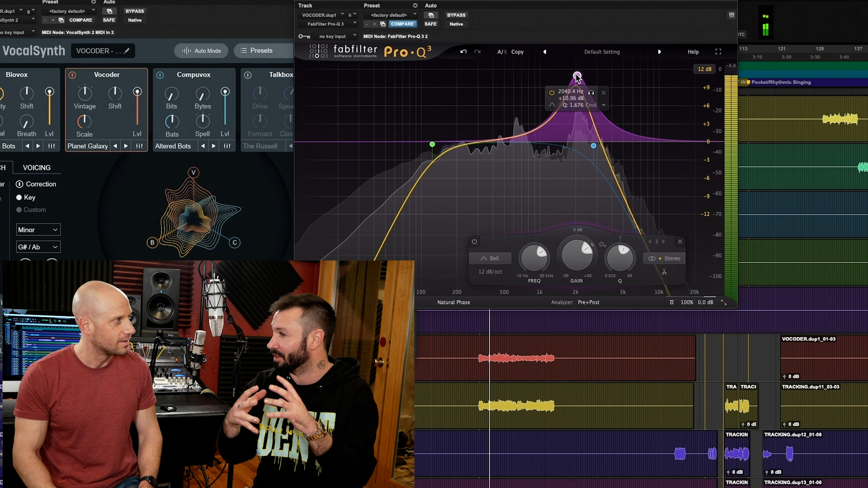Toggle Vocoder module power button
Viewport: 868px width, 488px height.
click(x=72, y=75)
